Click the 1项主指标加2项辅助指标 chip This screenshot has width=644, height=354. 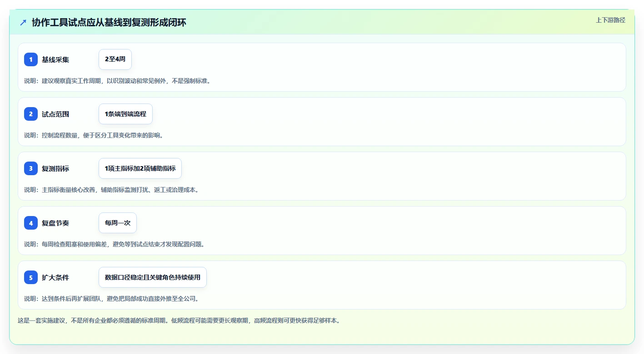pyautogui.click(x=140, y=168)
